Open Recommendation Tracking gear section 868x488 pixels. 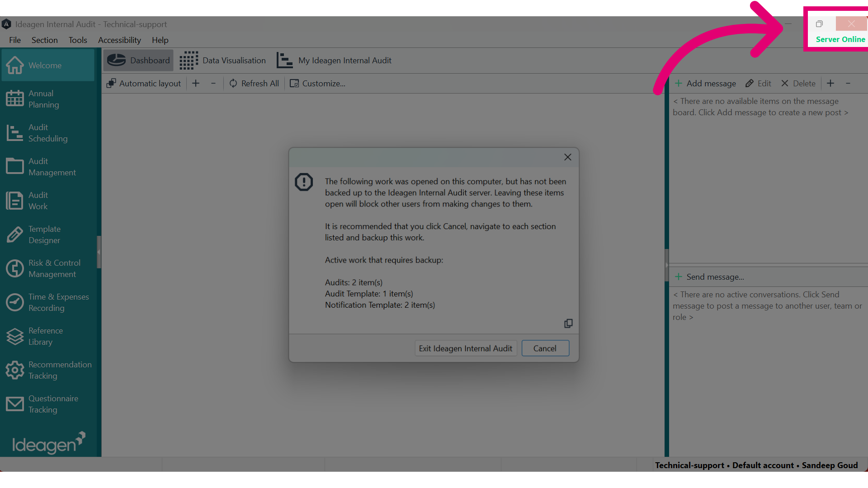[x=47, y=370]
